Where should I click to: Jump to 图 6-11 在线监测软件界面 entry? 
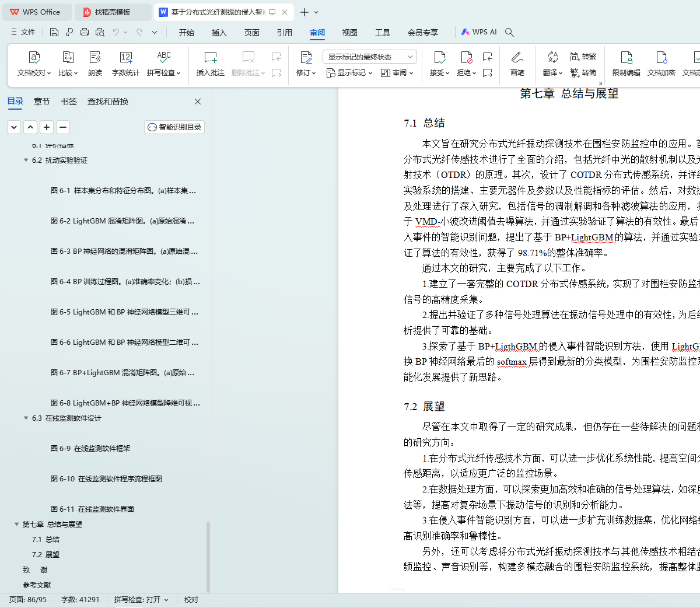pyautogui.click(x=92, y=509)
